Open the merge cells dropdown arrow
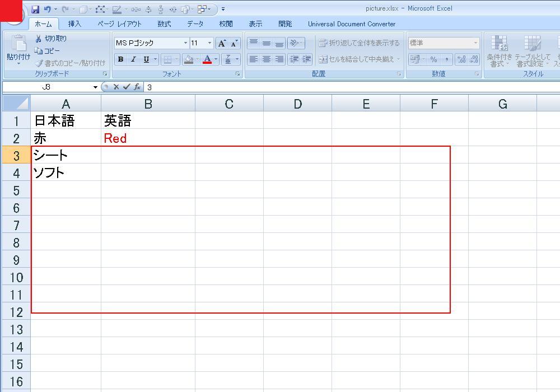The height and width of the screenshot is (392, 560). pos(398,59)
